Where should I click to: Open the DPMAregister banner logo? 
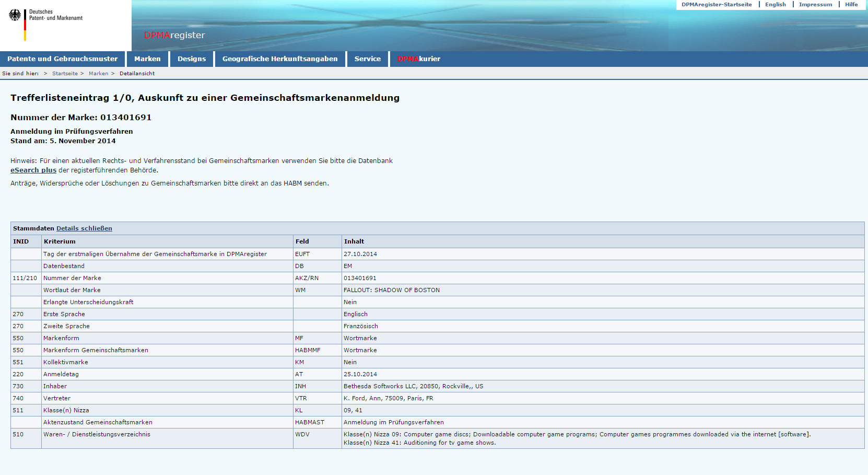tap(174, 35)
